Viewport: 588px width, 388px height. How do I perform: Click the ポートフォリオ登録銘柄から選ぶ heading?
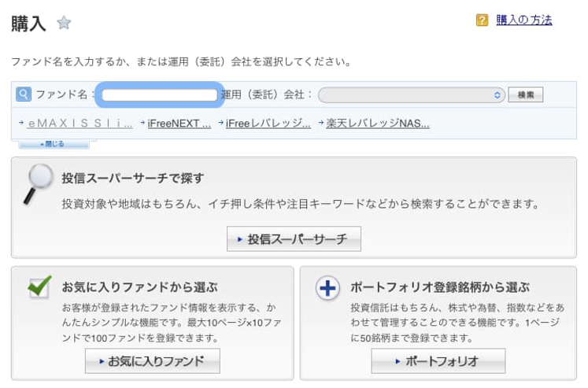click(439, 286)
